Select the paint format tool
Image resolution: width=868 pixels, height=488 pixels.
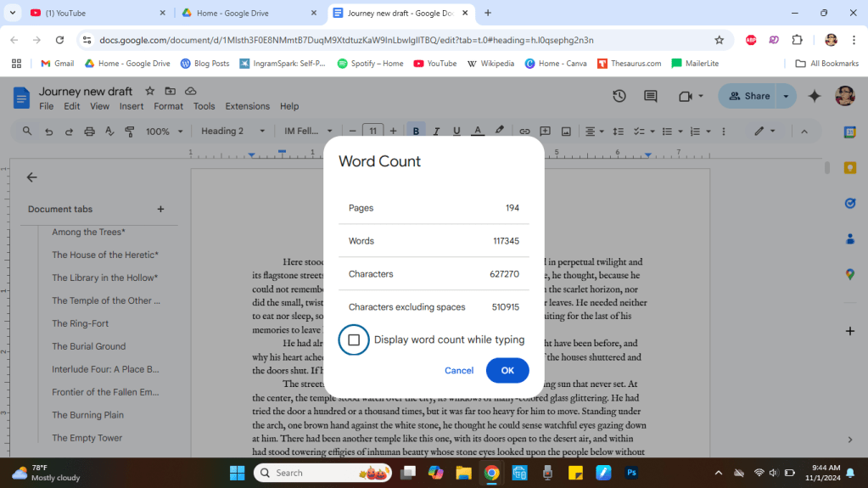pyautogui.click(x=130, y=131)
